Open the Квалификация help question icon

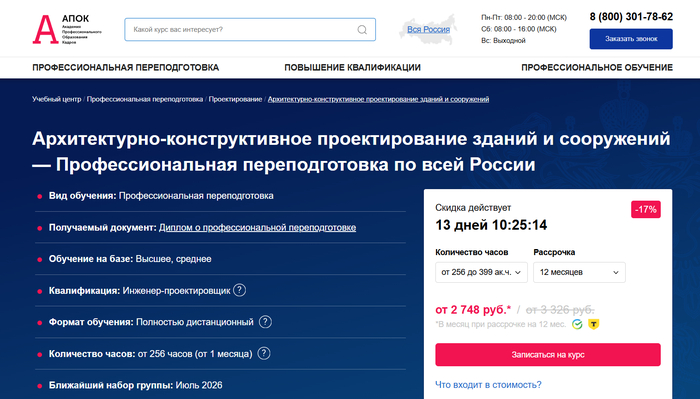pos(240,290)
